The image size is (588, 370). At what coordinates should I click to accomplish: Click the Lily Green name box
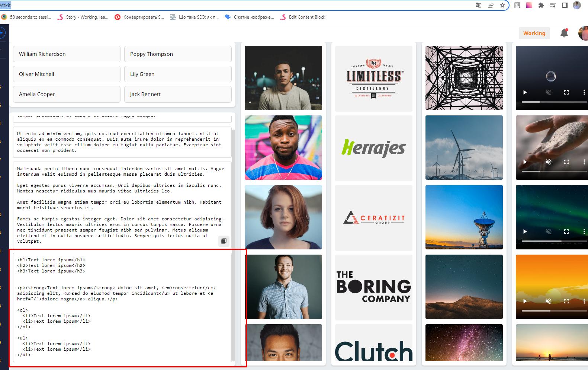pyautogui.click(x=178, y=74)
